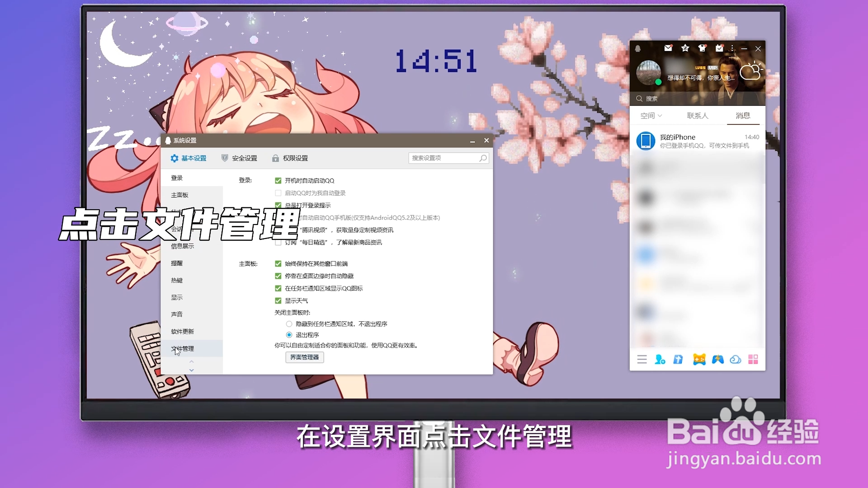Click the QQ penguin logo in main panel
This screenshot has height=488, width=868.
coord(638,48)
